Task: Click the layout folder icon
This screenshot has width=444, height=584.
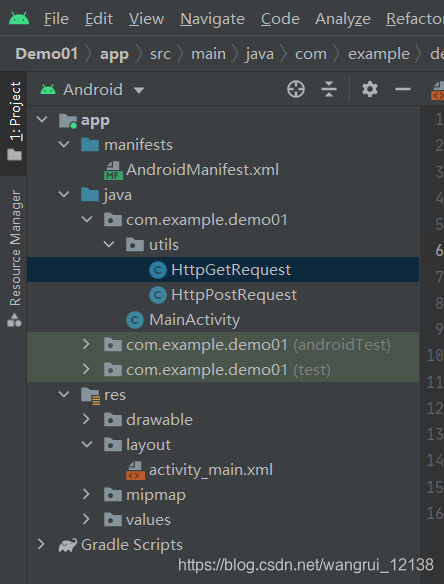Action: (x=112, y=445)
